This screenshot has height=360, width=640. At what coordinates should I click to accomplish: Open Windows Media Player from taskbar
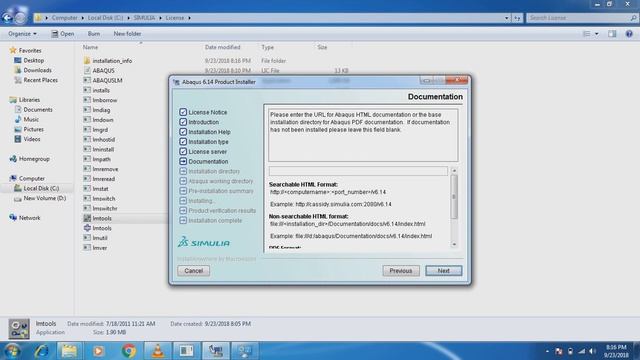98,351
